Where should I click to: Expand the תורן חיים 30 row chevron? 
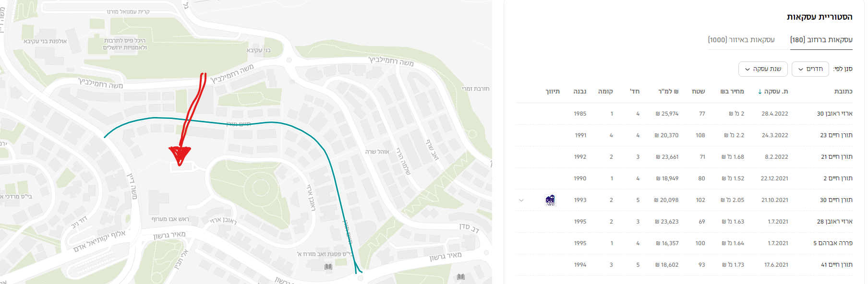[521, 201]
